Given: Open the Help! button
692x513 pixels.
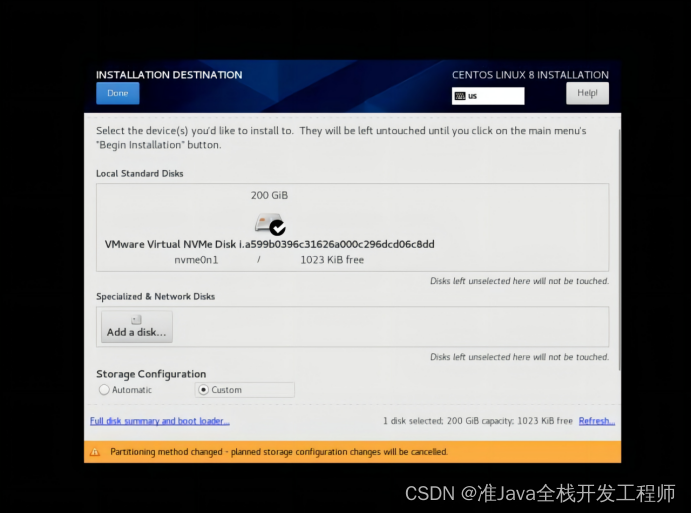Looking at the screenshot, I should click(587, 93).
